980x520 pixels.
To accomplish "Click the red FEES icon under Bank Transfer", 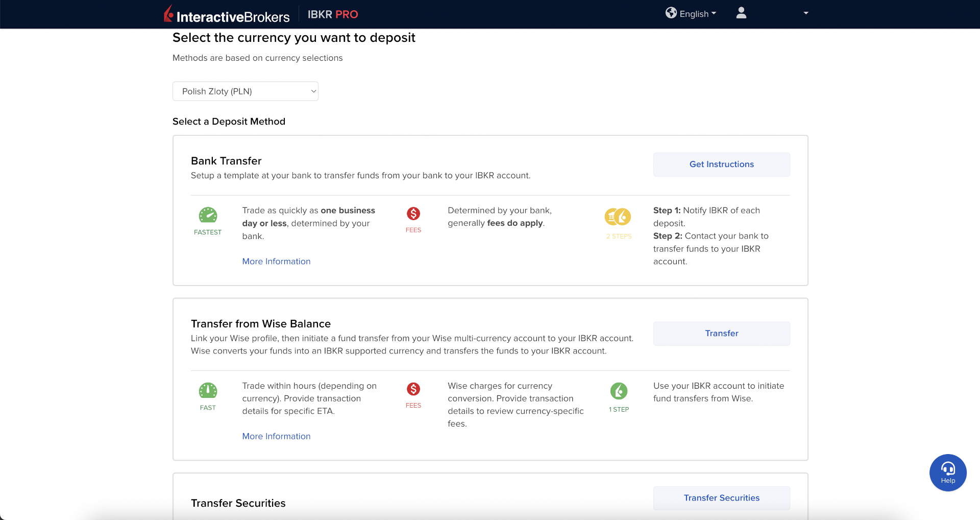I will [413, 214].
